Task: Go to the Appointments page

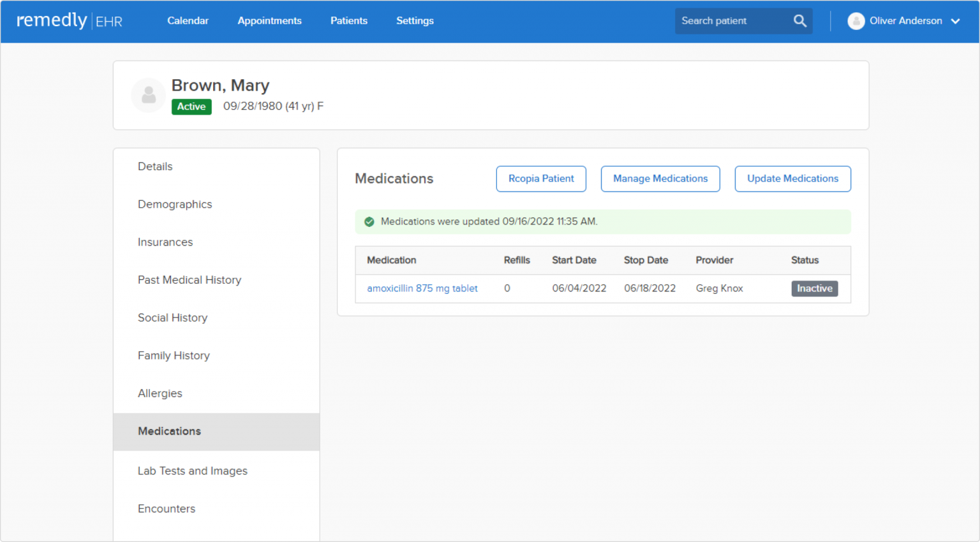Action: [x=269, y=21]
